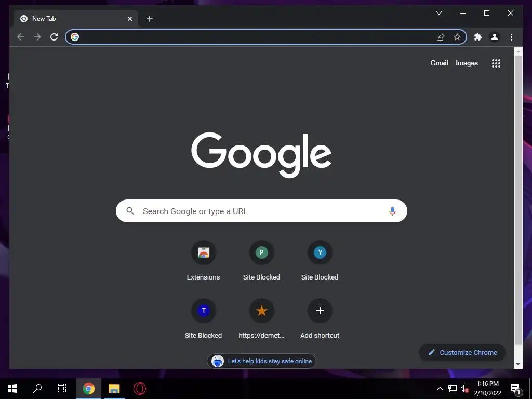Image resolution: width=532 pixels, height=399 pixels.
Task: Open the Y Site Blocked shortcut
Action: [320, 261]
